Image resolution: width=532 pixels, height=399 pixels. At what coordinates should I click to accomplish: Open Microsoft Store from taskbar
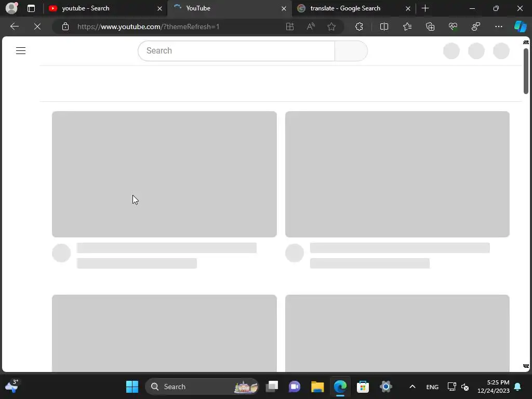pos(363,387)
